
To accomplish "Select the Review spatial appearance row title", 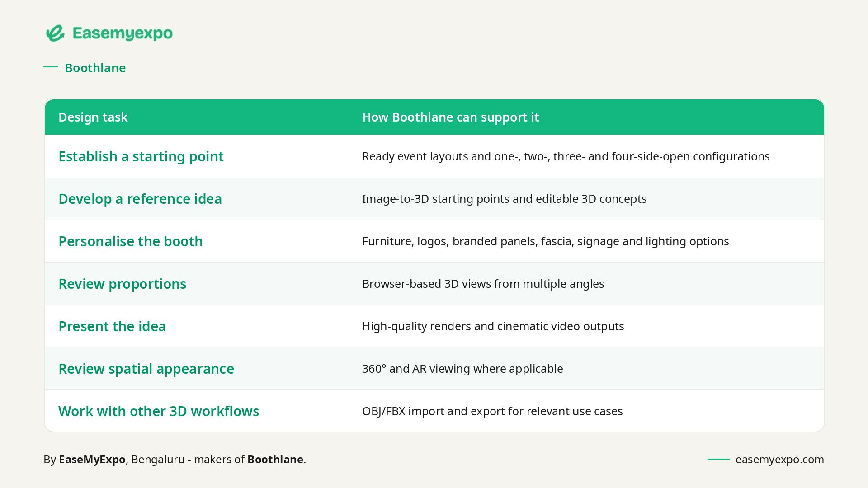I will pyautogui.click(x=146, y=369).
